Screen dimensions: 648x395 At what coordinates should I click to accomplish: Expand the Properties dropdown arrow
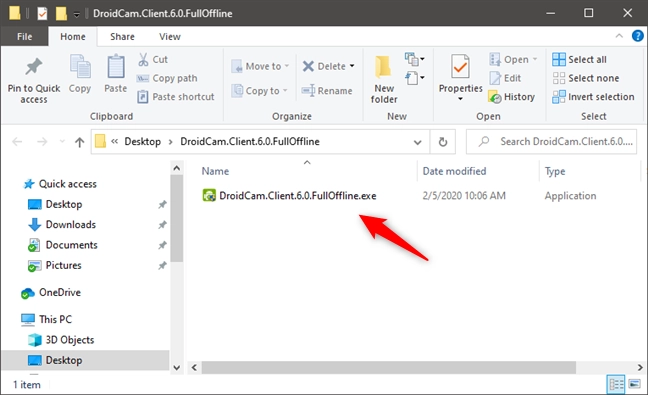(460, 99)
